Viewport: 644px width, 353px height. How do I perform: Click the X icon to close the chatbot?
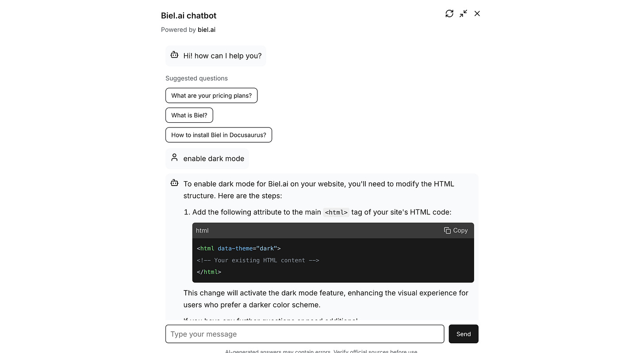(x=477, y=14)
